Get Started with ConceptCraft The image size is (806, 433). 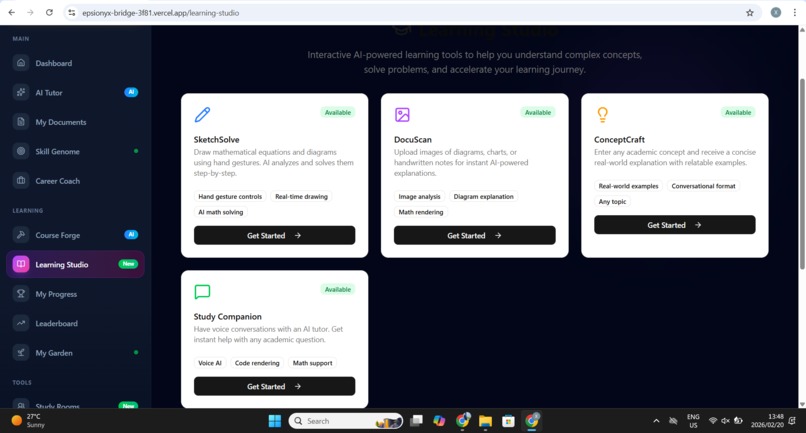tap(674, 225)
